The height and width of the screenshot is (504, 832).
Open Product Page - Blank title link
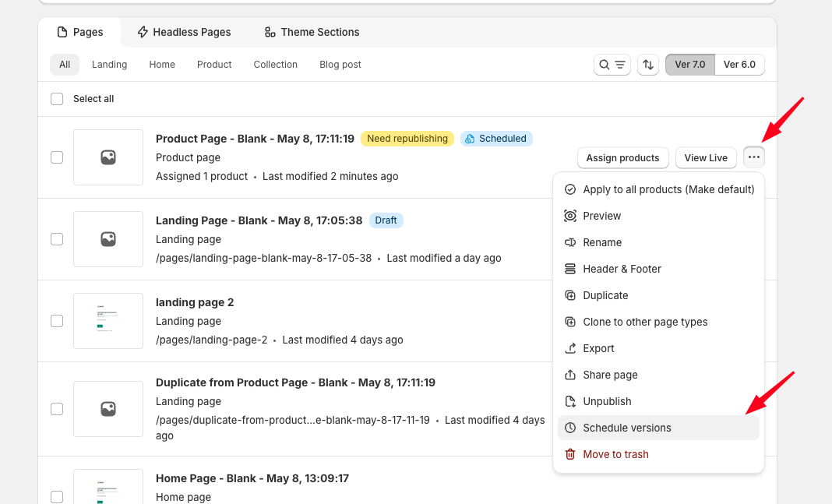255,139
